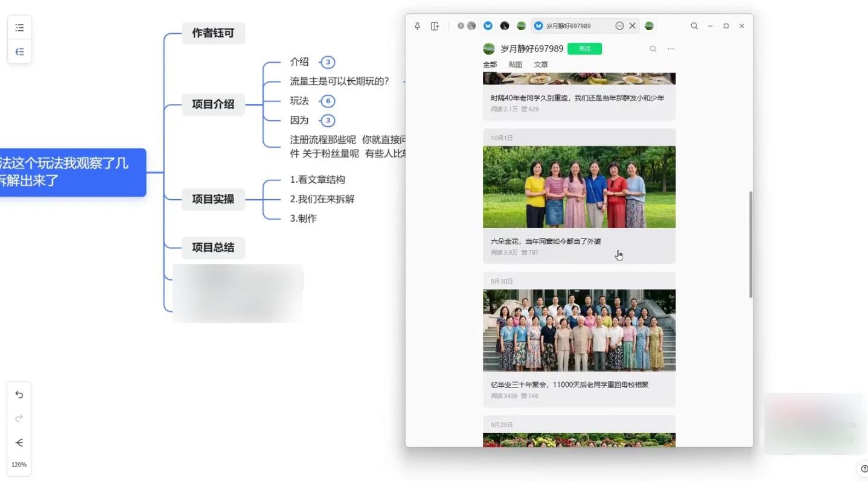Screen dimensions: 868x481
Task: Switch to the 文章 tab
Action: (x=541, y=65)
